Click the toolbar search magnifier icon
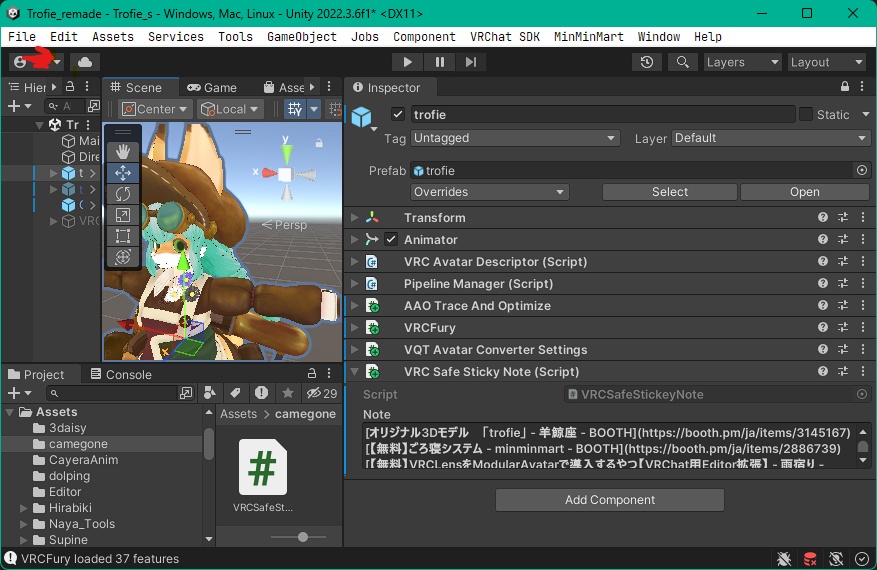Image resolution: width=877 pixels, height=570 pixels. pyautogui.click(x=682, y=62)
